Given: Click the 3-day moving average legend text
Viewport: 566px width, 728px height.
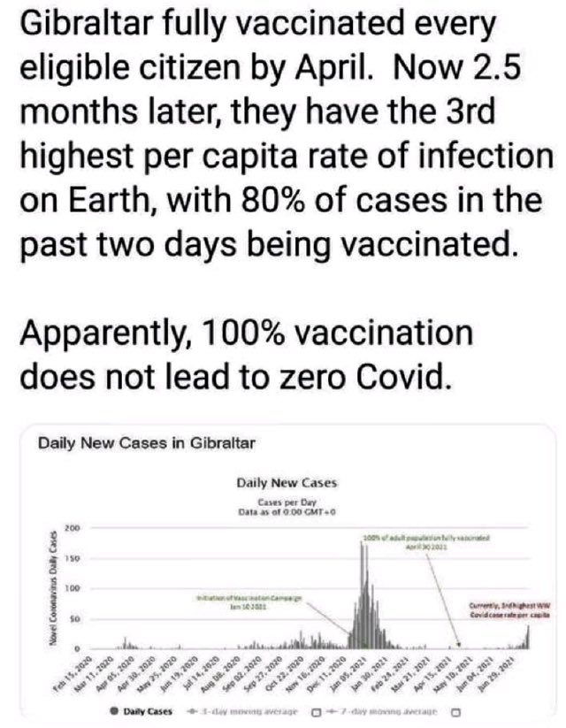Looking at the screenshot, I should click(x=247, y=710).
